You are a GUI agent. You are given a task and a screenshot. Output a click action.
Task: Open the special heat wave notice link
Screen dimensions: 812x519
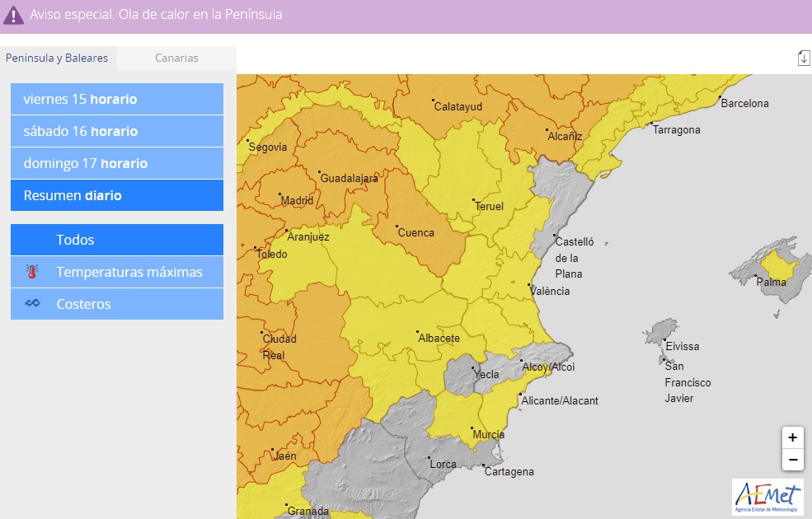click(x=156, y=15)
